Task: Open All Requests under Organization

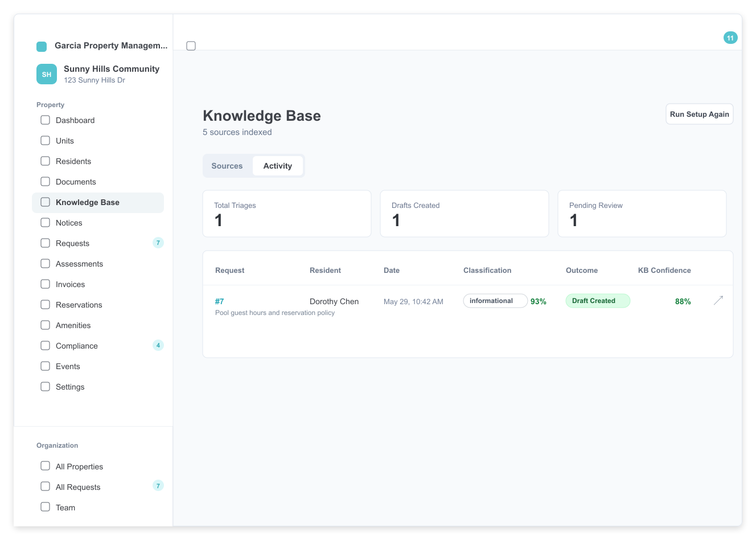Action: coord(98,487)
